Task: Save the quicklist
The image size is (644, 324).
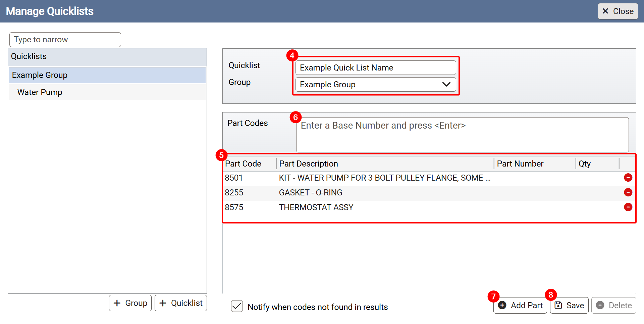Action: point(569,305)
